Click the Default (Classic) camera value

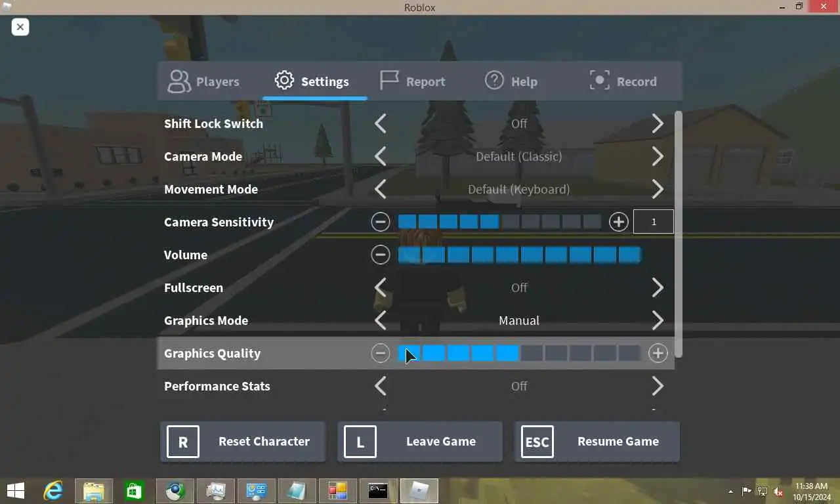[519, 156]
